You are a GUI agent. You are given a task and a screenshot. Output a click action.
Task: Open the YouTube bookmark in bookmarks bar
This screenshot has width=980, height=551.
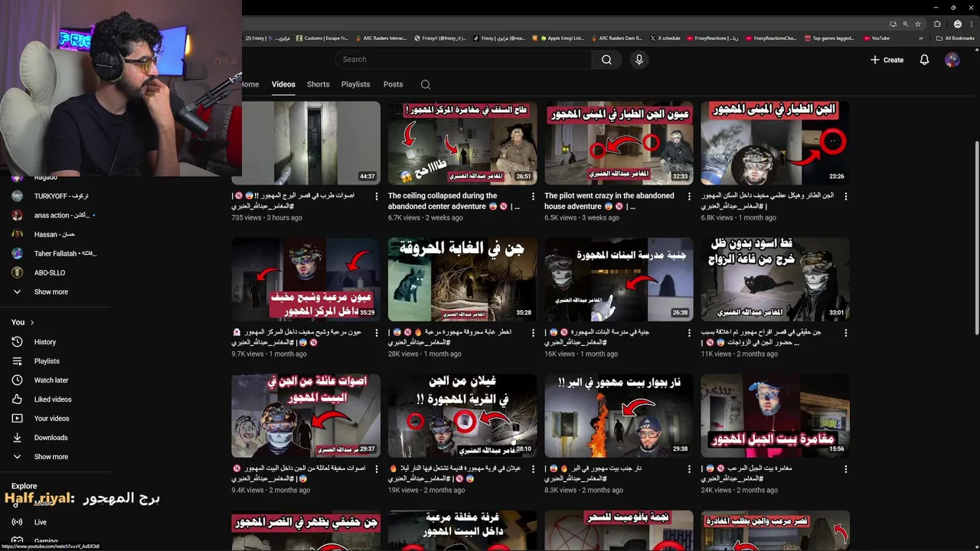(877, 38)
